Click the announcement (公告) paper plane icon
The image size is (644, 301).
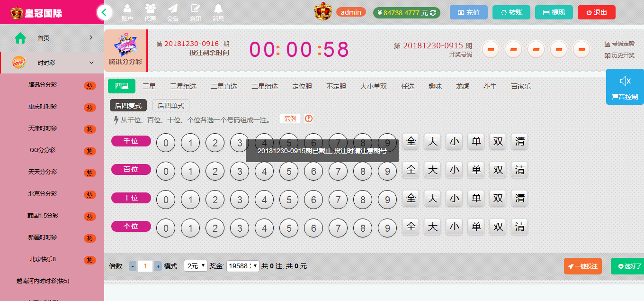click(173, 9)
